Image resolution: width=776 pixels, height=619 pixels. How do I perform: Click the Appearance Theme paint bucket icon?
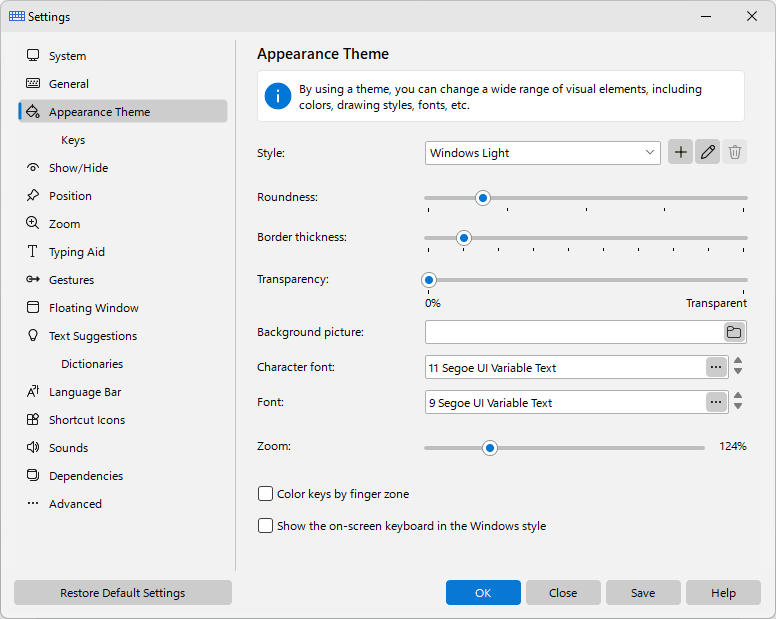(33, 111)
